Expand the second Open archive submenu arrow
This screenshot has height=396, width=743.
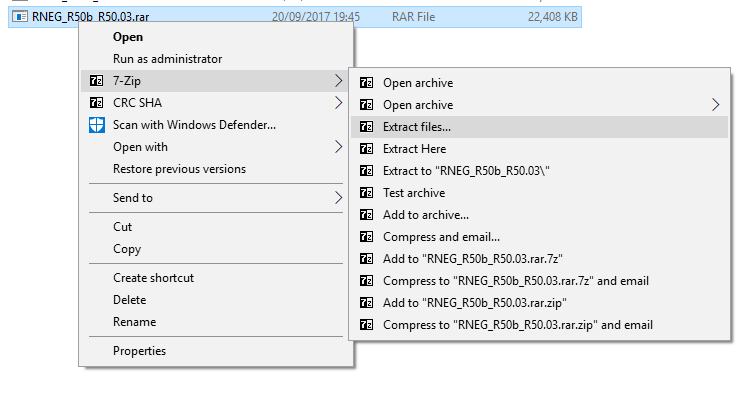click(716, 104)
